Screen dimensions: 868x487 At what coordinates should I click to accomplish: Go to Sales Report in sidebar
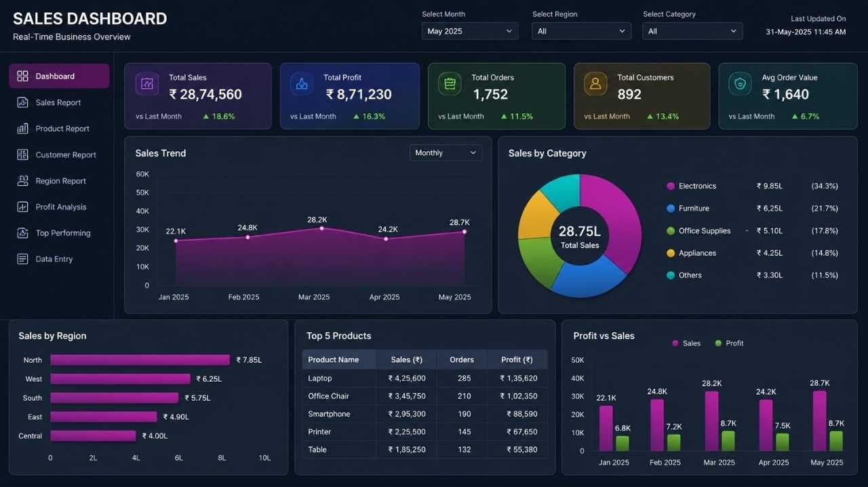[59, 102]
